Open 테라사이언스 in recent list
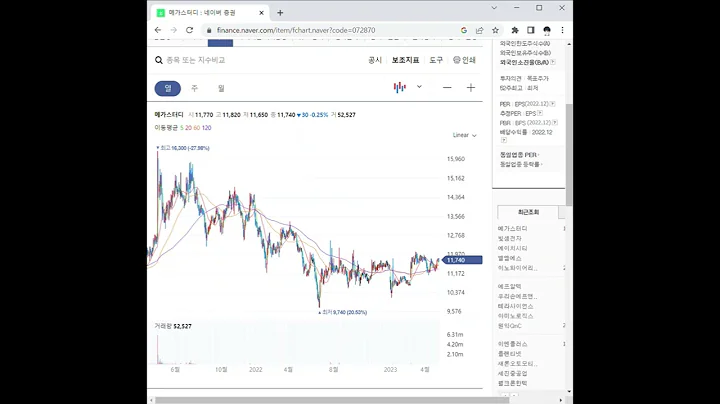The image size is (720, 404). coord(516,306)
